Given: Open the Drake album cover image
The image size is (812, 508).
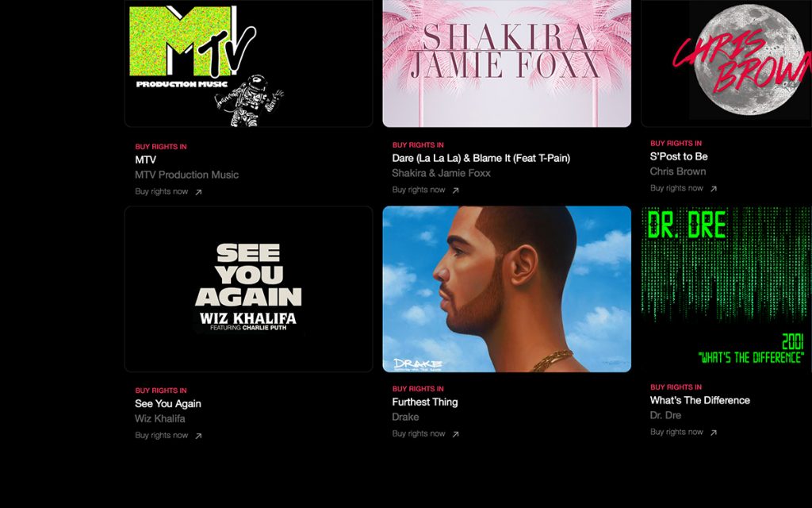Looking at the screenshot, I should [507, 289].
